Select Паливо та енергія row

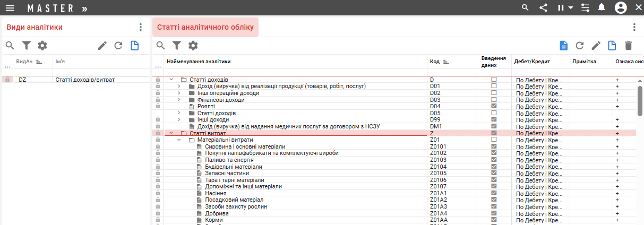(x=395, y=160)
